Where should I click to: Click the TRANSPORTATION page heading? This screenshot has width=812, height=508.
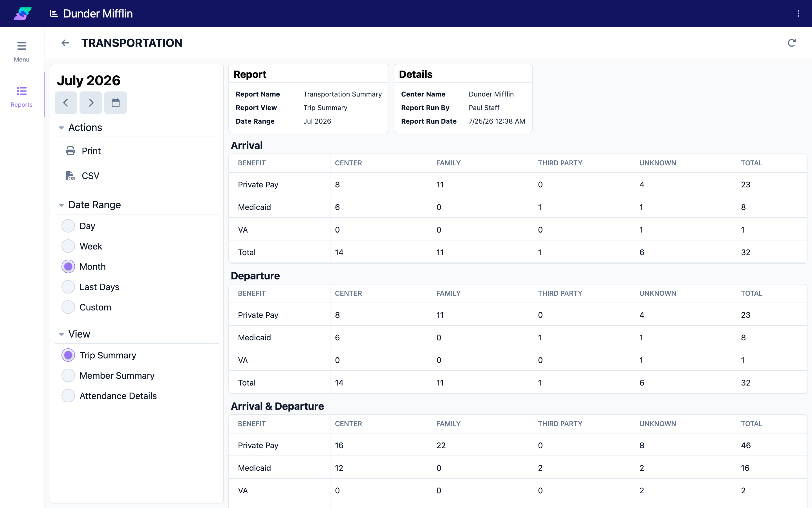pos(132,43)
